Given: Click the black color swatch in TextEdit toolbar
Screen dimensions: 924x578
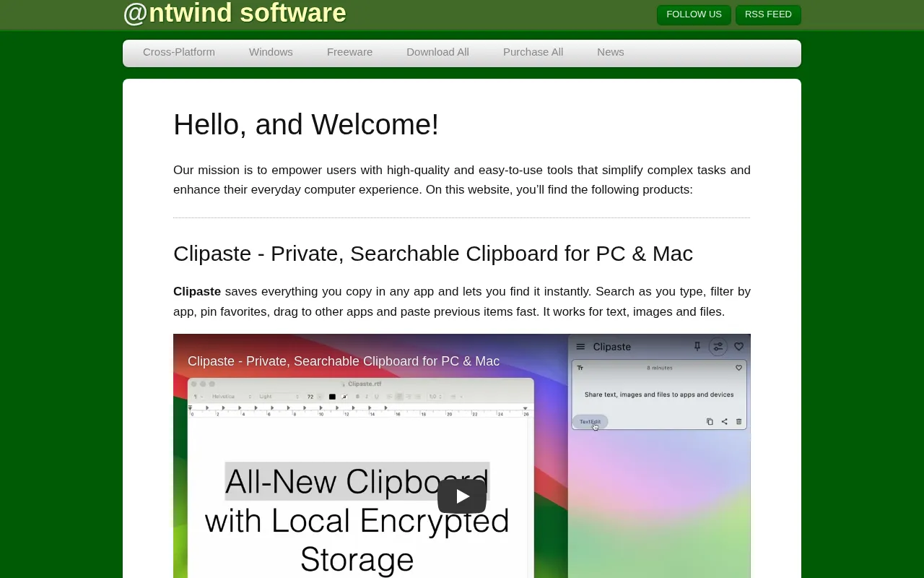Looking at the screenshot, I should click(332, 397).
